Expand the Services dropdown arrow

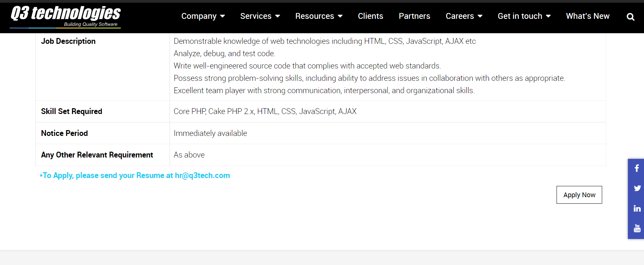point(278,16)
